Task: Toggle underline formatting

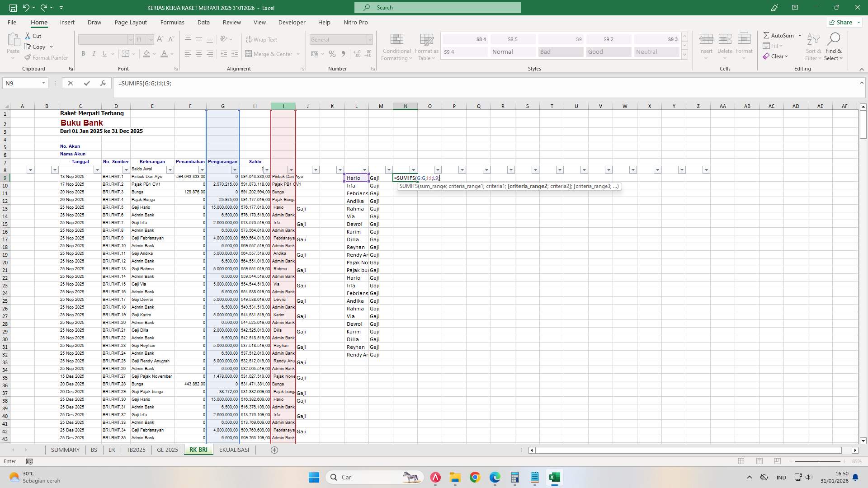Action: coord(104,53)
